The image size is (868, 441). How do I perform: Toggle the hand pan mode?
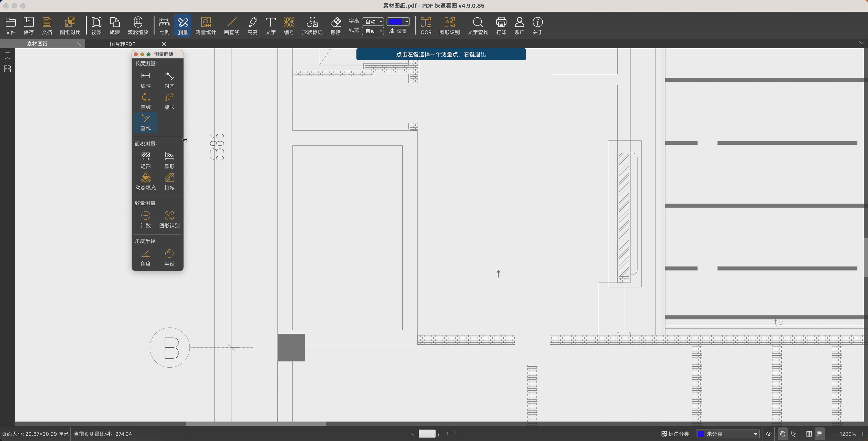point(782,434)
